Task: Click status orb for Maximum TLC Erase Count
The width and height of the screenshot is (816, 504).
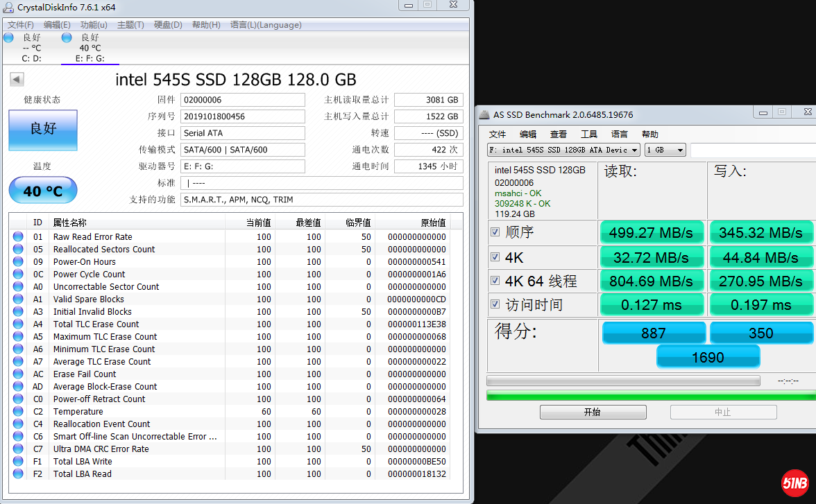Action: coord(18,336)
